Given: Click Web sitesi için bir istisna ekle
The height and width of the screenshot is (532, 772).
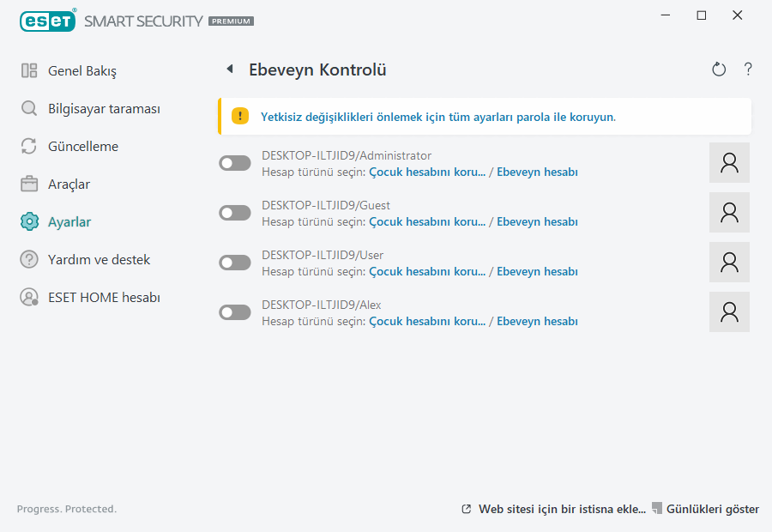Looking at the screenshot, I should click(x=562, y=508).
